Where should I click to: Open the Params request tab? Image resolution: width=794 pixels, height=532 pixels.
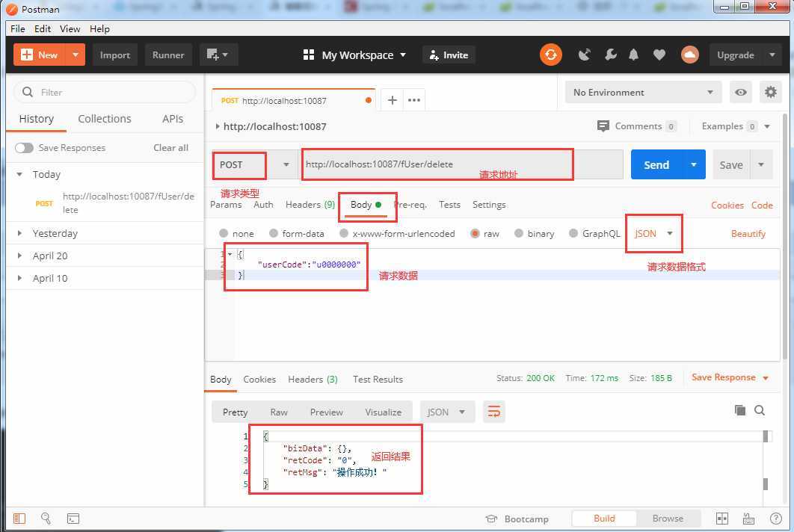click(226, 205)
